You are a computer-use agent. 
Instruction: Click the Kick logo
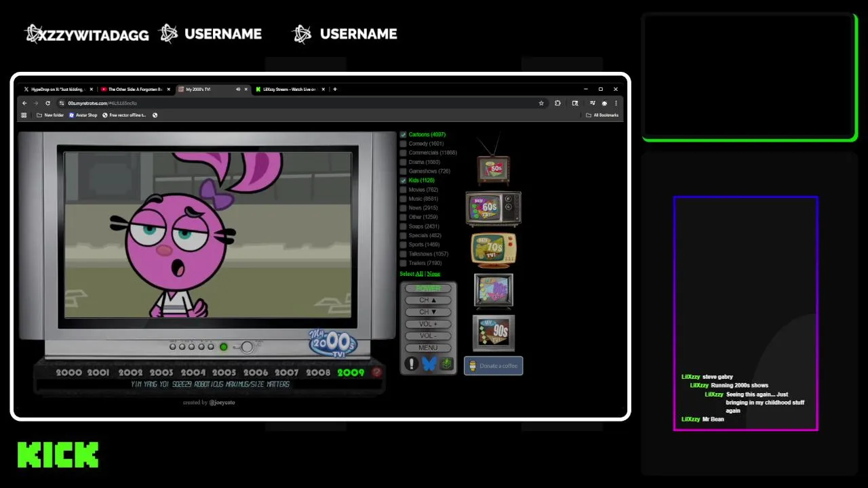[x=58, y=455]
